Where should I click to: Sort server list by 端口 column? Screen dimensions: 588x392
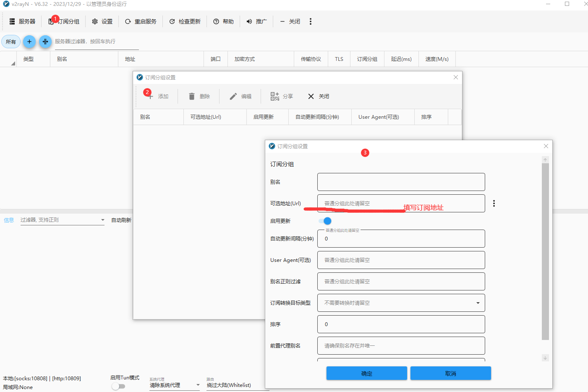coord(216,59)
